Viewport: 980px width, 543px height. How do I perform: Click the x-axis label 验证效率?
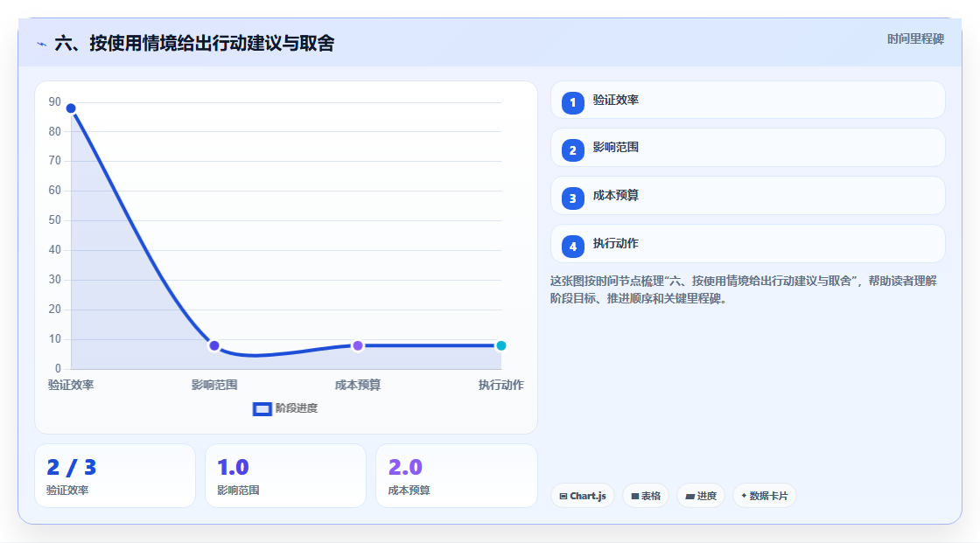click(x=71, y=385)
